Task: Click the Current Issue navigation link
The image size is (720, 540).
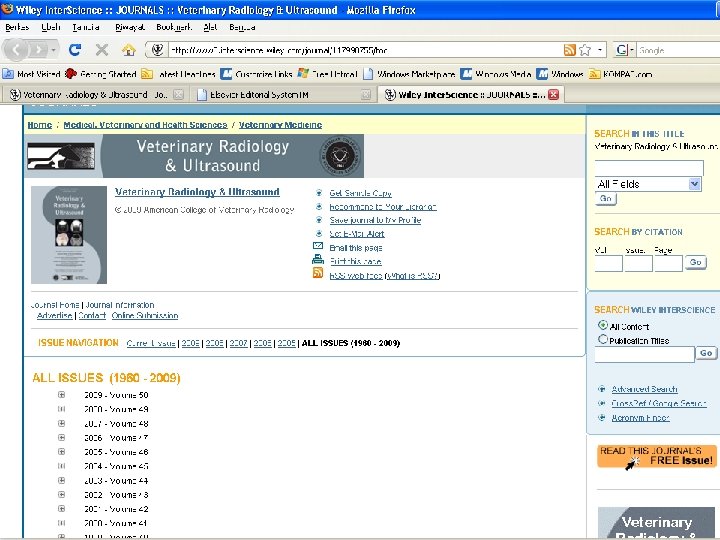Action: [x=151, y=343]
